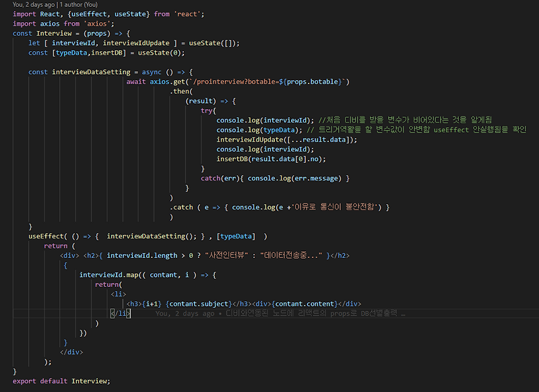Viewport: 539px width, 392px height.
Task: Select the useState import from 'react'
Action: point(130,13)
